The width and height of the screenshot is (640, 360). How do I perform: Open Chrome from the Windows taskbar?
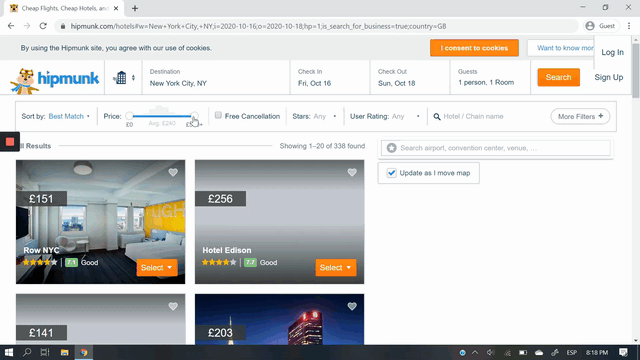click(84, 352)
